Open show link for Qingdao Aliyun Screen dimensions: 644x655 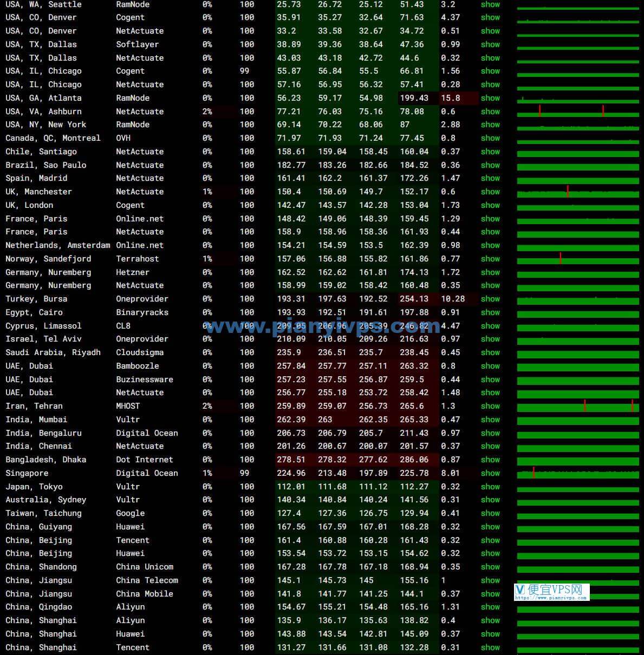pos(490,607)
